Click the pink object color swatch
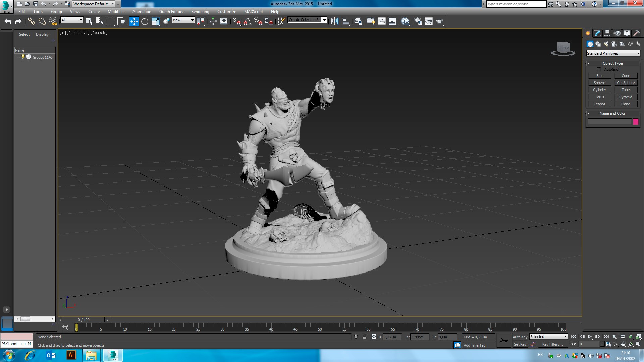Screen dimensions: 644x362 click(x=636, y=122)
